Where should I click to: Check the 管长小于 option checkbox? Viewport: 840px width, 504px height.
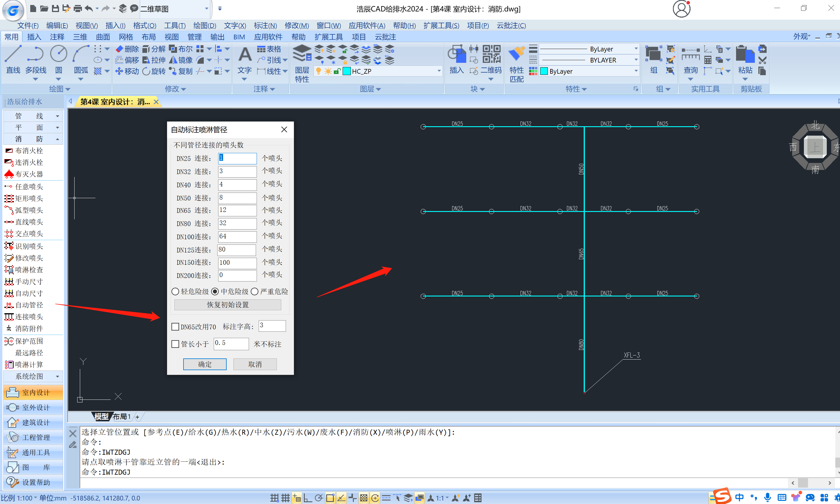[x=175, y=344]
